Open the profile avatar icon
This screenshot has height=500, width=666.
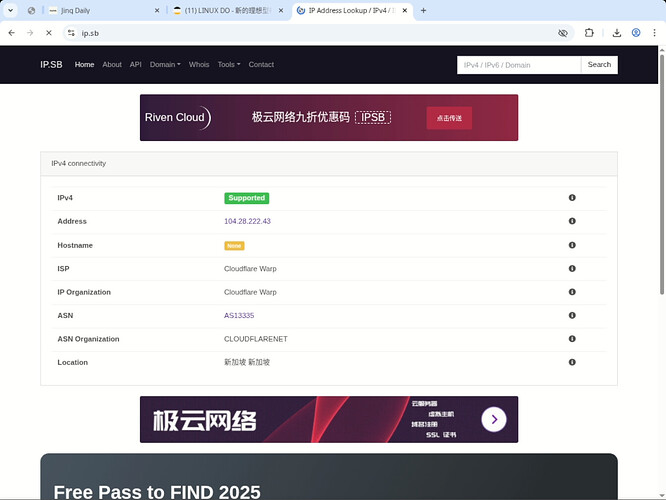[636, 33]
